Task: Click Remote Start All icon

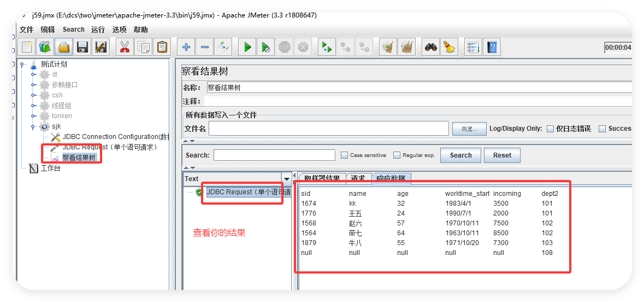Action: coord(327,47)
